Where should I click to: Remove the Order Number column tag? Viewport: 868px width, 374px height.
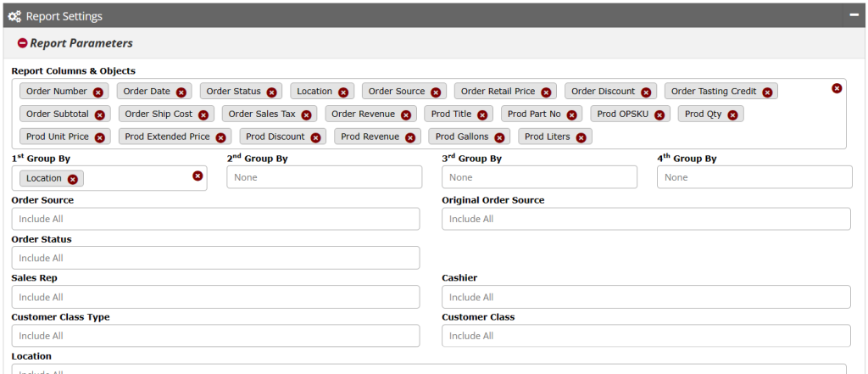click(x=97, y=92)
